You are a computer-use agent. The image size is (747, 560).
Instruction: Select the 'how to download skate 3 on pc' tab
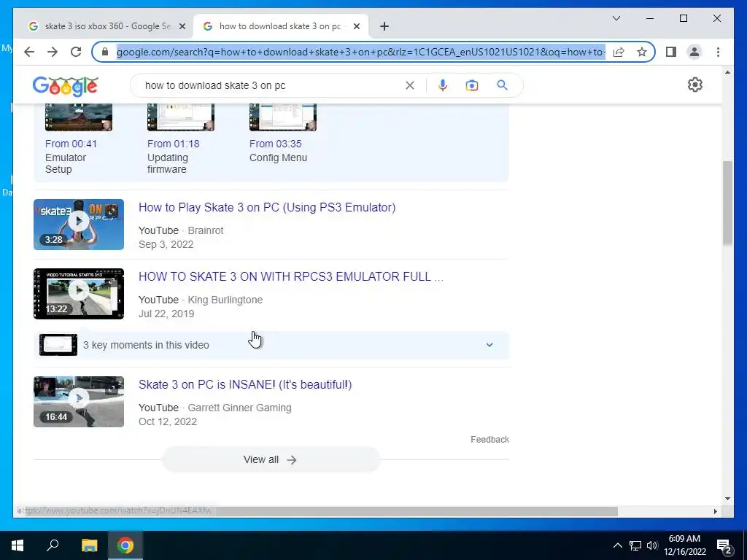[x=280, y=26]
